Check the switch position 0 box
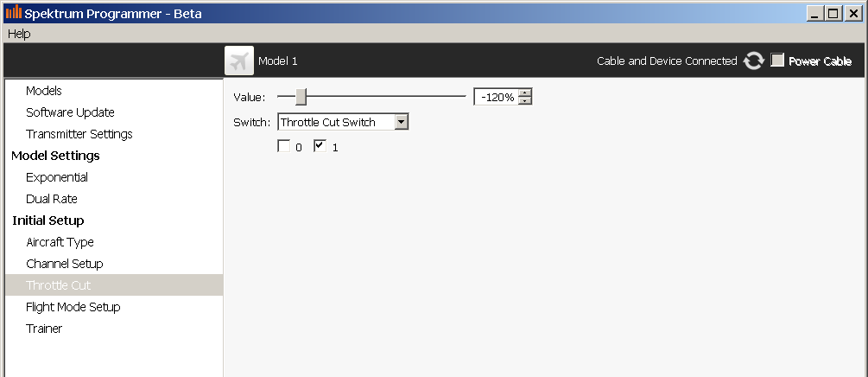Image resolution: width=868 pixels, height=377 pixels. click(283, 146)
